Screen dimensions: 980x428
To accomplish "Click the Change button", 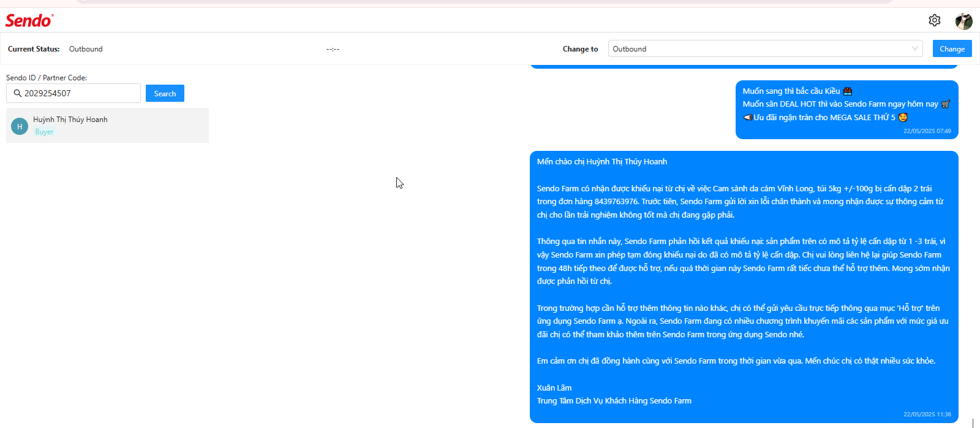I will 952,48.
